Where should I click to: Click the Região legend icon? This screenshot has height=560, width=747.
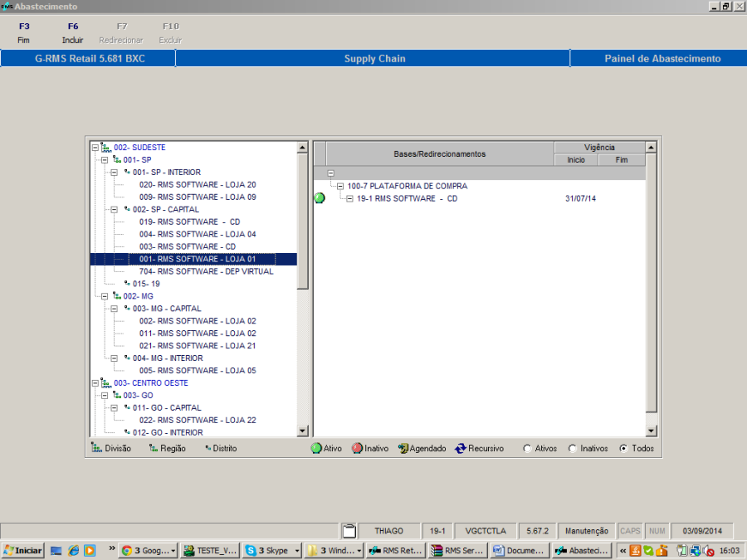coord(154,448)
